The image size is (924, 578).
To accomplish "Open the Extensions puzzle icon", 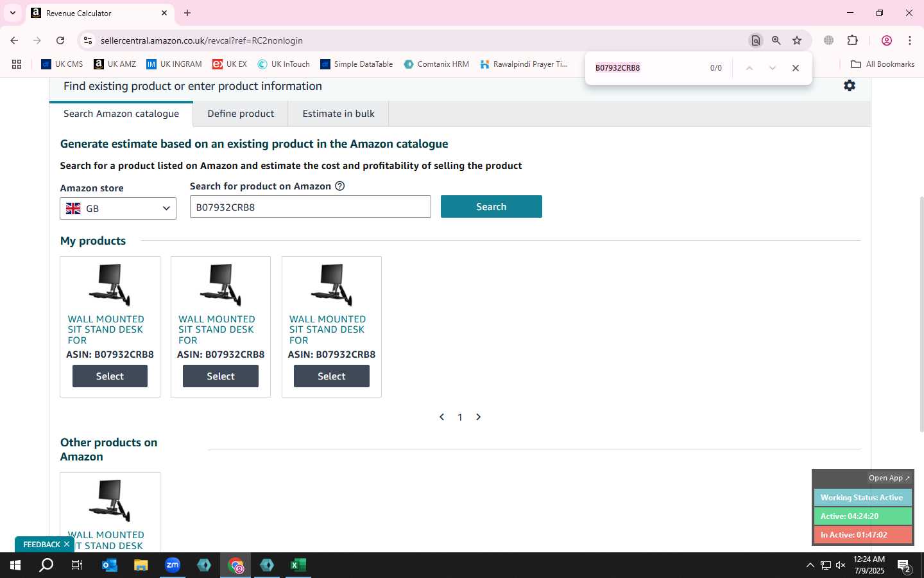I will pos(853,40).
